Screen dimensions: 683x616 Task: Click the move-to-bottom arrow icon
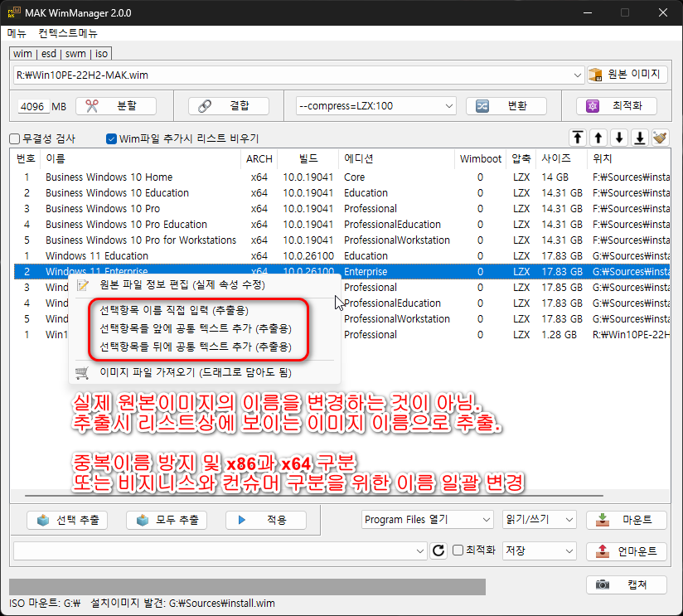639,138
